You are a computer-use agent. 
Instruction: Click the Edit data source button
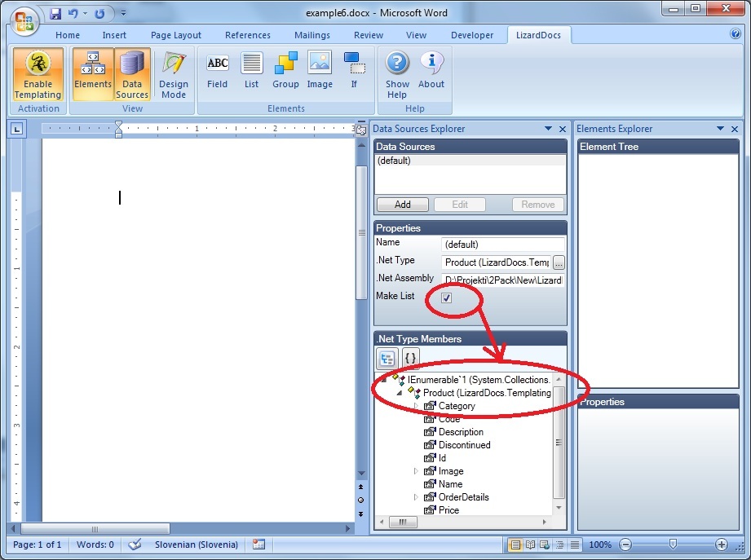(460, 205)
